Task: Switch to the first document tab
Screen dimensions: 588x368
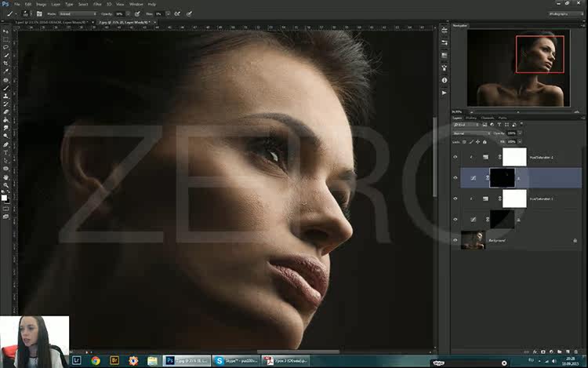Action: point(51,23)
